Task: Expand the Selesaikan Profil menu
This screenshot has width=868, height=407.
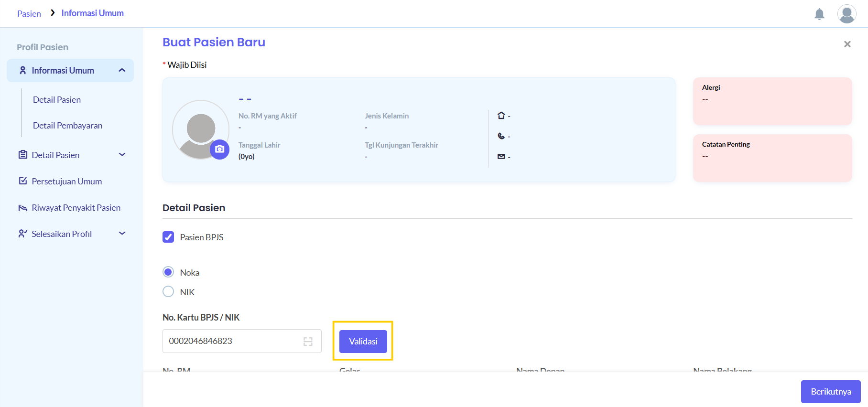Action: (x=122, y=233)
